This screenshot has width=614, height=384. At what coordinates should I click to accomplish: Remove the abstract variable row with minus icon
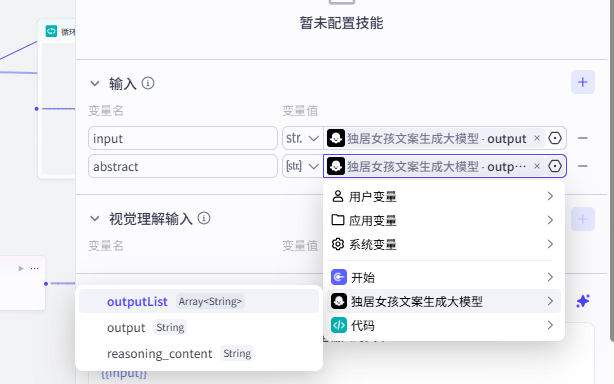(x=583, y=166)
